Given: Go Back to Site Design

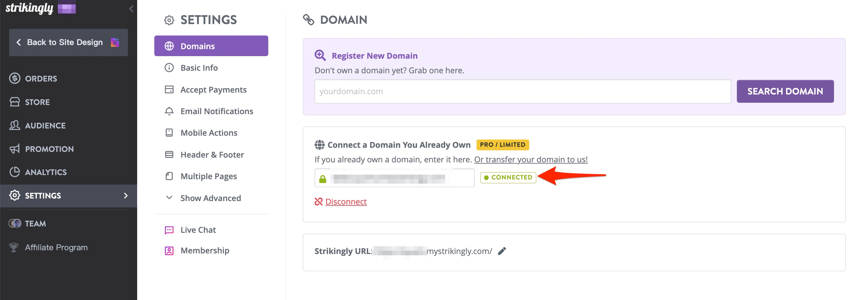Looking at the screenshot, I should (65, 42).
